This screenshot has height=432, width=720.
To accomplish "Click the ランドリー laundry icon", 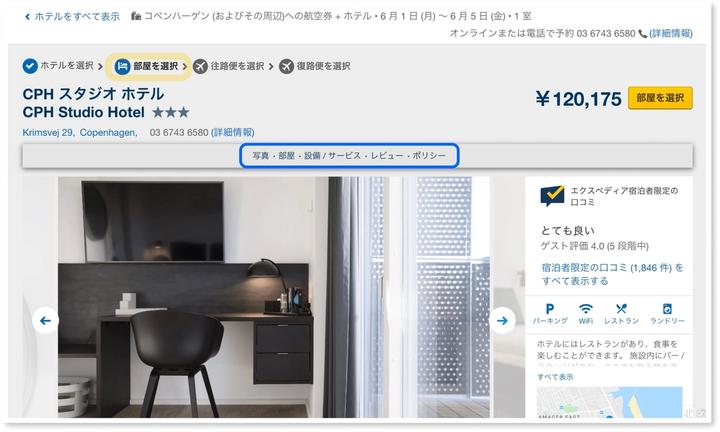I will click(667, 309).
